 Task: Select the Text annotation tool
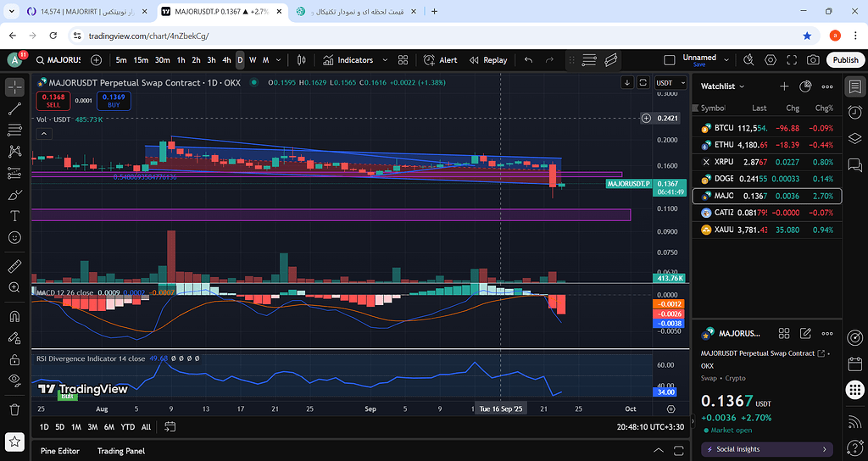(x=14, y=216)
